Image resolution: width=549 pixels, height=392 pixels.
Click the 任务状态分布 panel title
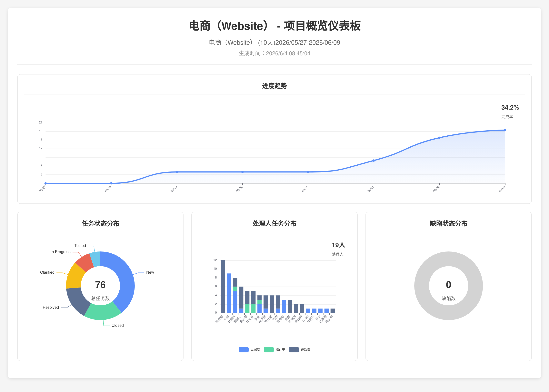tap(100, 223)
